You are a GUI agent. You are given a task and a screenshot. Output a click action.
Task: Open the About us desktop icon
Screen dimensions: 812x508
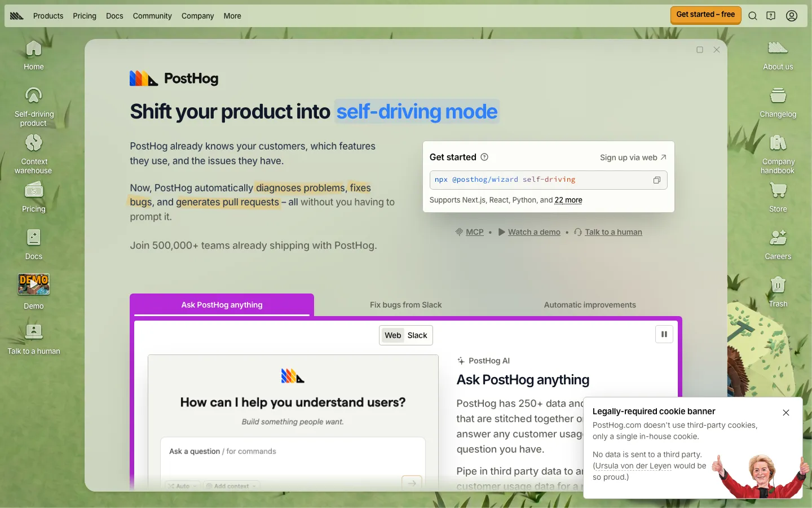pos(778,55)
